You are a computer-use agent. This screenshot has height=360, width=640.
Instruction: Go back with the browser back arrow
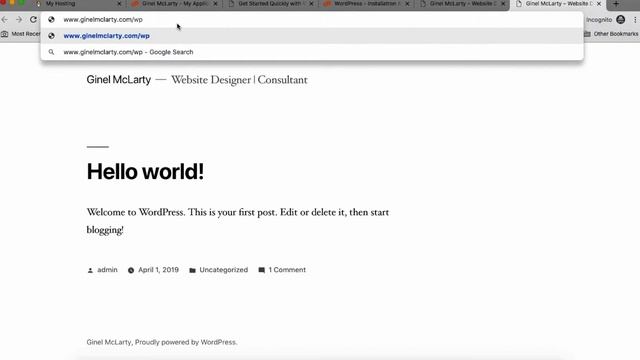coord(5,20)
